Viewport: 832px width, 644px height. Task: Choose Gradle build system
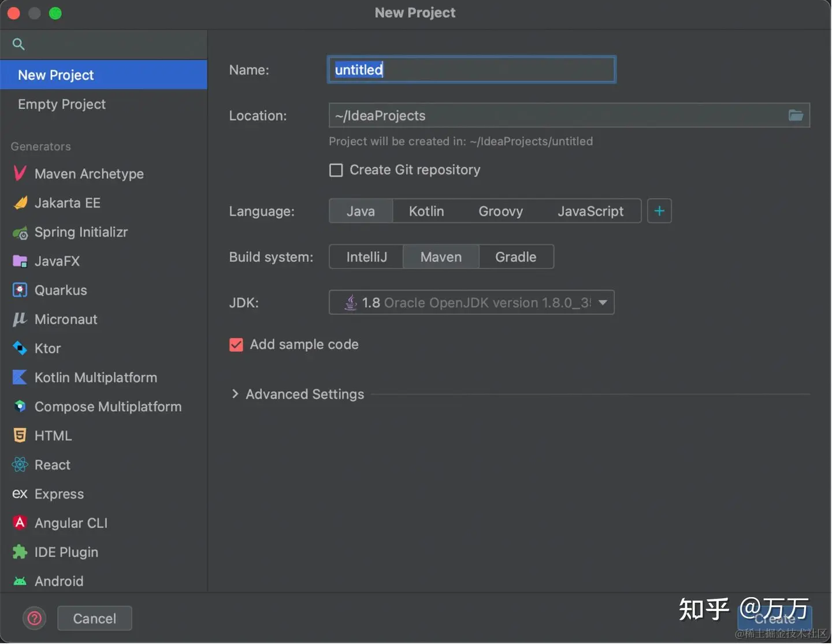[516, 257]
